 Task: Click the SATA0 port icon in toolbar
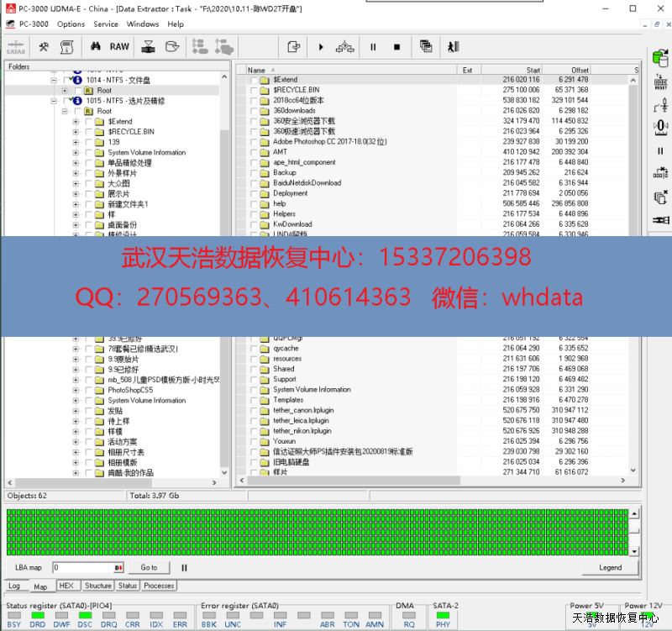[15, 47]
